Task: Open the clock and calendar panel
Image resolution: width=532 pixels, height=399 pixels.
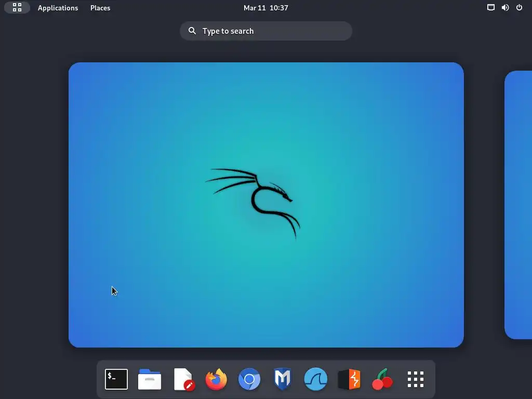Action: click(265, 8)
